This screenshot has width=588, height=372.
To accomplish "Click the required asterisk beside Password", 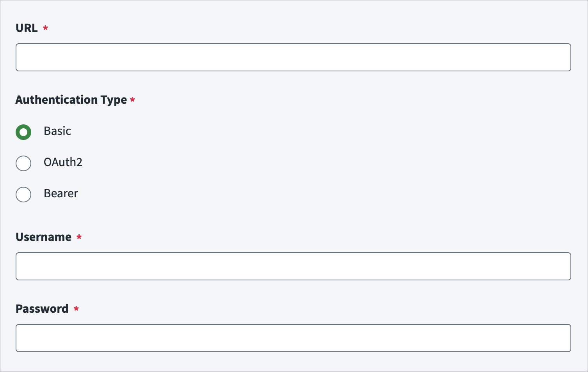I will point(76,308).
